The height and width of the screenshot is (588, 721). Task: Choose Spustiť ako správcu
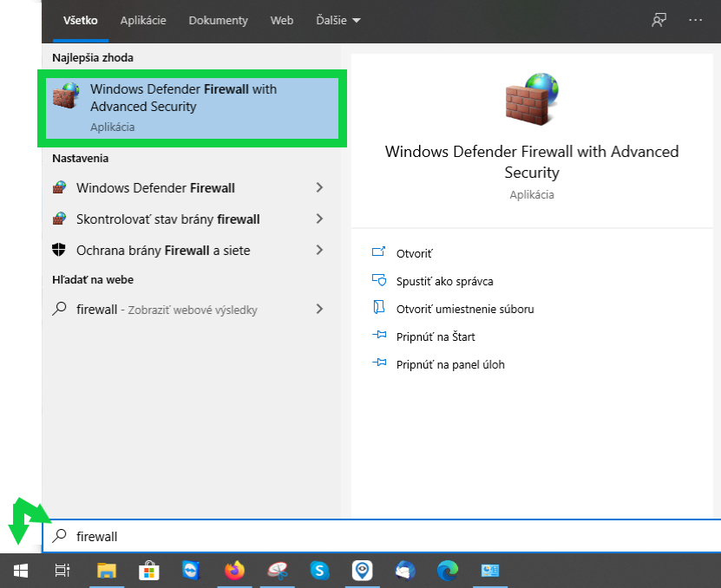pos(444,281)
